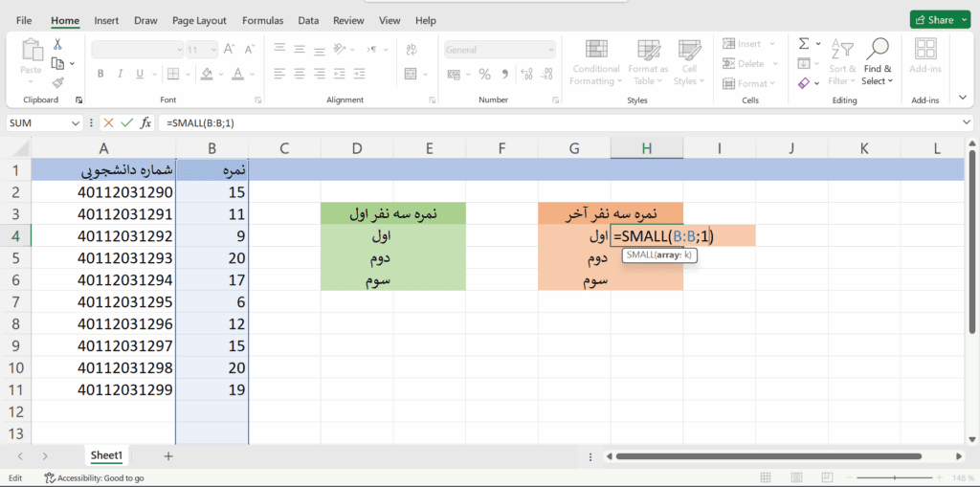Add a new sheet with plus button
The width and height of the screenshot is (980, 487).
tap(168, 456)
